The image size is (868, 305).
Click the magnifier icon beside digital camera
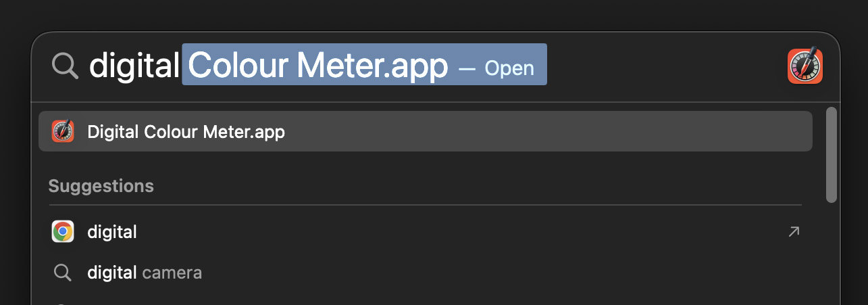(63, 273)
